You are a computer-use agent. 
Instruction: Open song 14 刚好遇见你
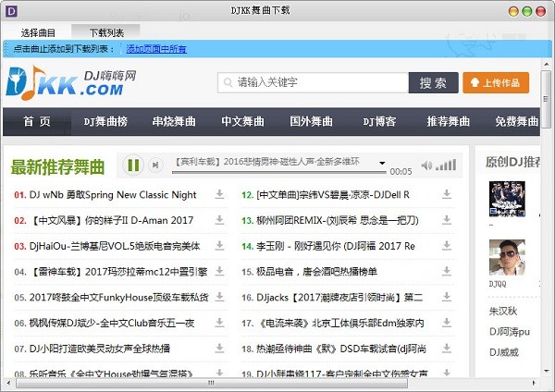tap(336, 246)
